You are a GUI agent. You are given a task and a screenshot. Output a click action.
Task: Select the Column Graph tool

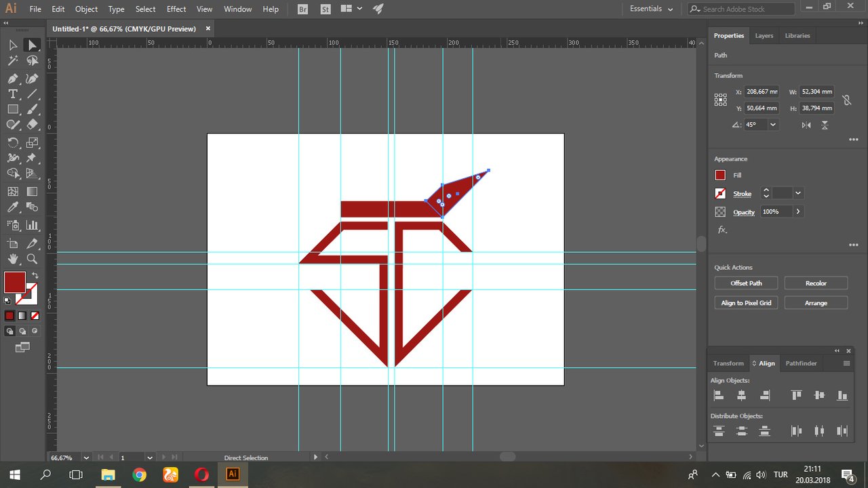32,224
